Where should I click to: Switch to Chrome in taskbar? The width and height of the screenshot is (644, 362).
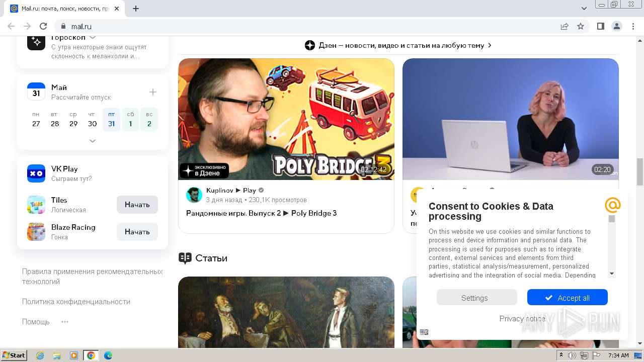[91, 355]
